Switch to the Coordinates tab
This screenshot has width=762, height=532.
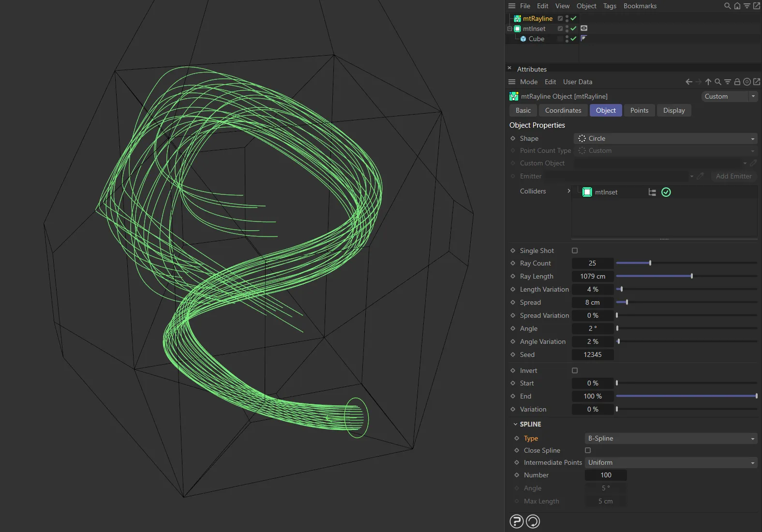(x=563, y=110)
